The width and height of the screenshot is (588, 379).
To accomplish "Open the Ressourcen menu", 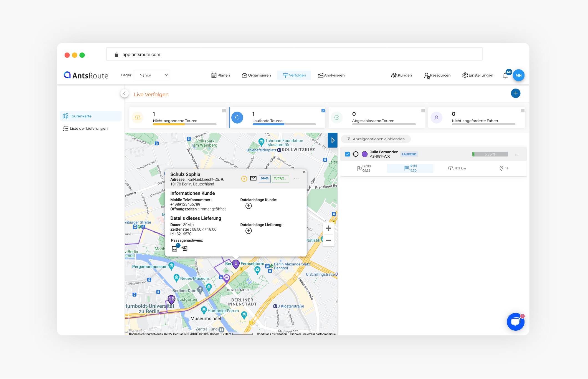I will pos(437,75).
